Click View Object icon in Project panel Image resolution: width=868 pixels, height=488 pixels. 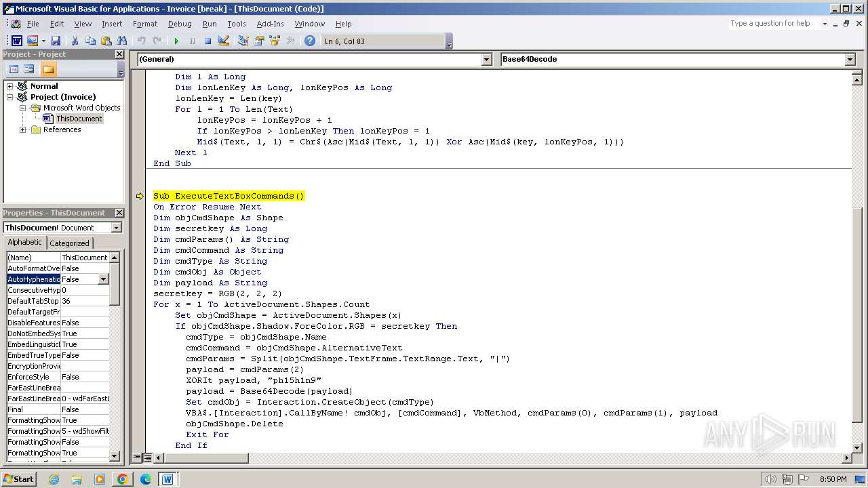point(29,69)
